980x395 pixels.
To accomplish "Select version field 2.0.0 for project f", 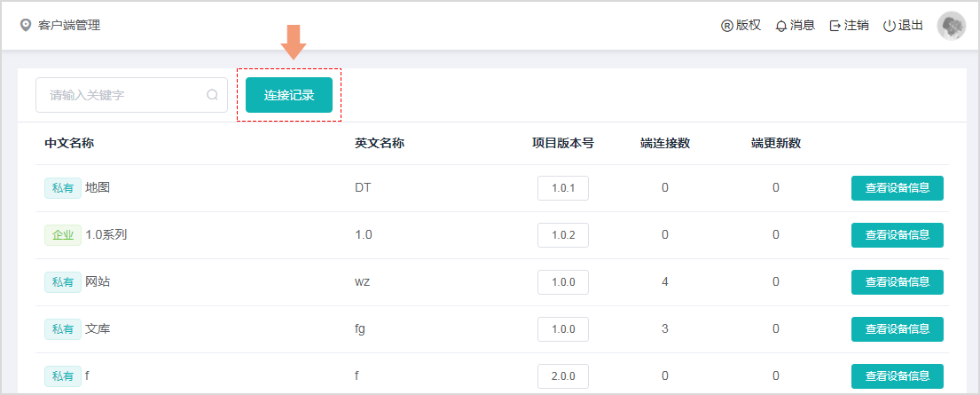I will [563, 376].
